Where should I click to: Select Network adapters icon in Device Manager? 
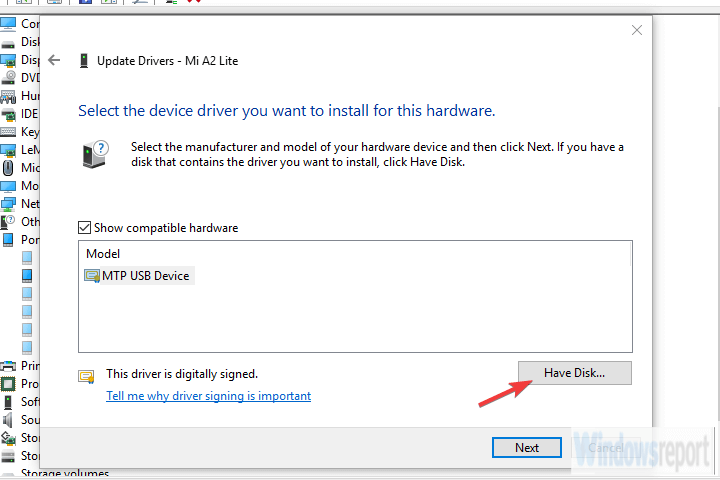point(8,204)
